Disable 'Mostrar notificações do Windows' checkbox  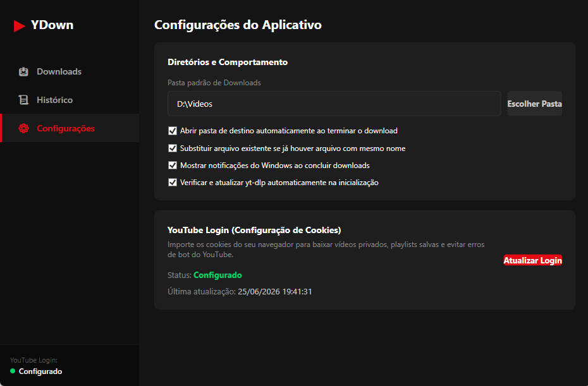point(173,166)
